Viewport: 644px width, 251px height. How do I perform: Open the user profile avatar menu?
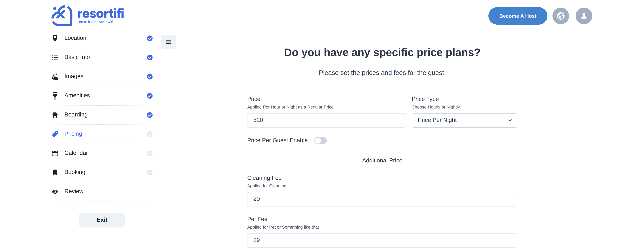[584, 16]
